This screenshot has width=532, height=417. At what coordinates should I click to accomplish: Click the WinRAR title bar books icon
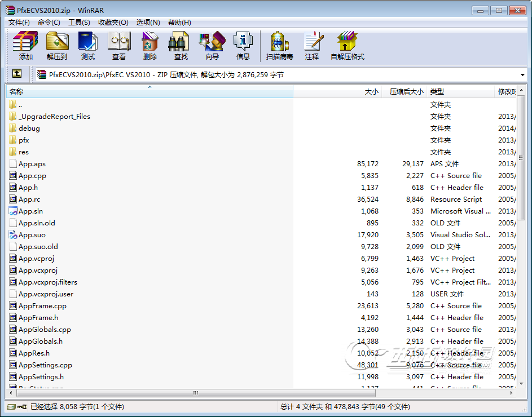coord(10,10)
